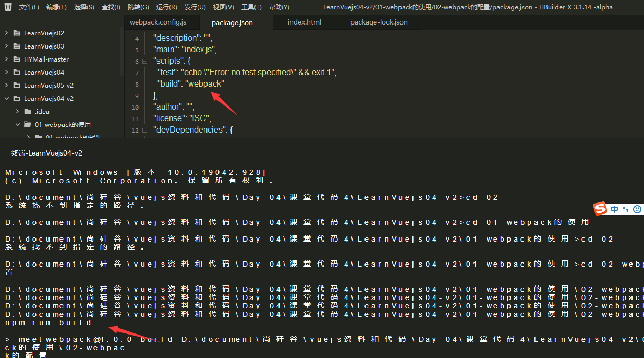644x358 pixels.
Task: Expand the LearnVuejs03 project chevron
Action: click(6, 46)
